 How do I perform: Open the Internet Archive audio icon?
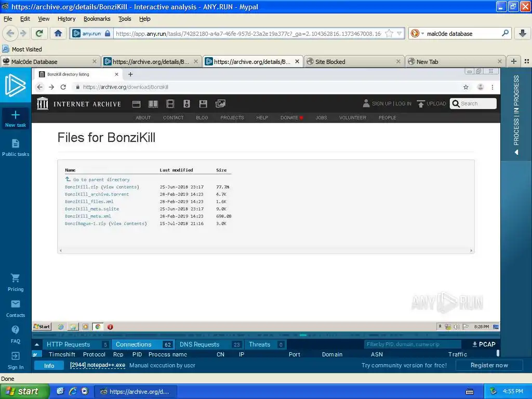pos(187,104)
